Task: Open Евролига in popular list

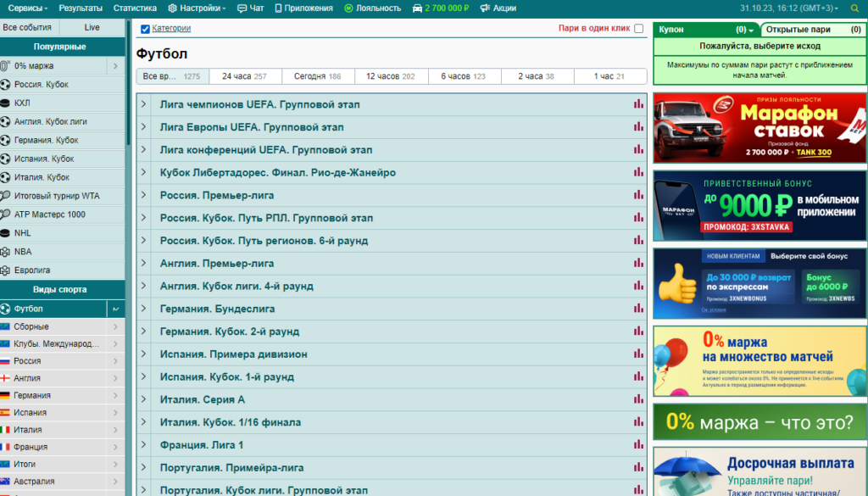Action: [62, 270]
